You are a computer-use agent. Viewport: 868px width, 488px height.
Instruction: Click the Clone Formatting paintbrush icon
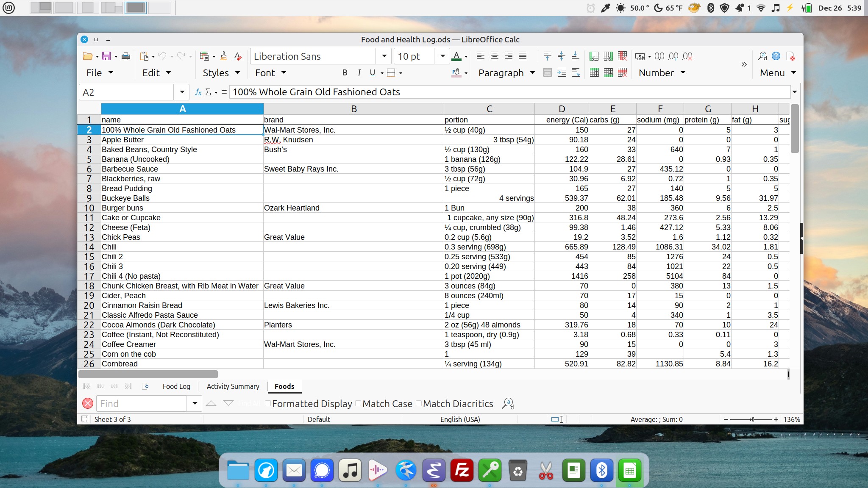coord(224,56)
